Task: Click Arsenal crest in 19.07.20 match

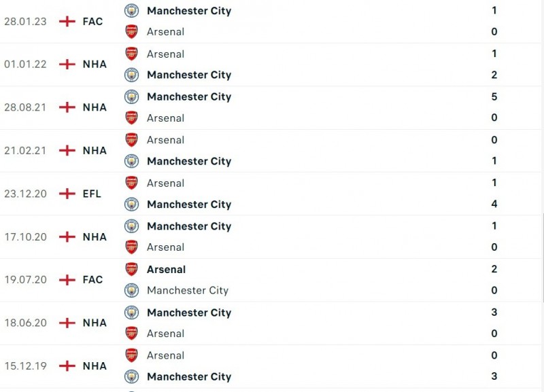Action: click(131, 269)
